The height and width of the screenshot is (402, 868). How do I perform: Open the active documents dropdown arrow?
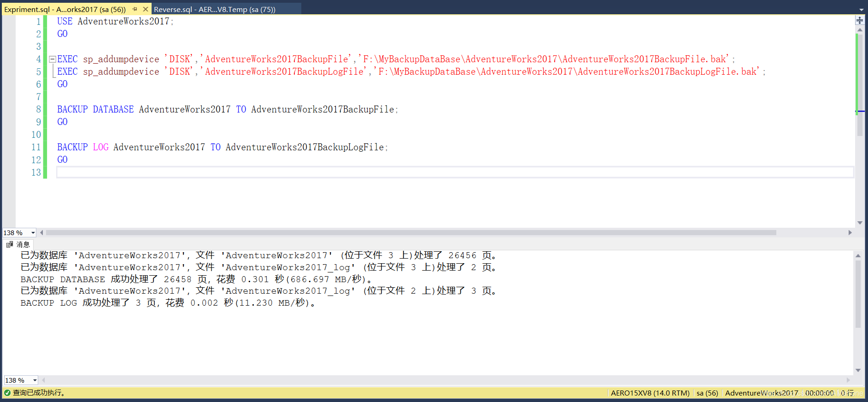pos(862,9)
